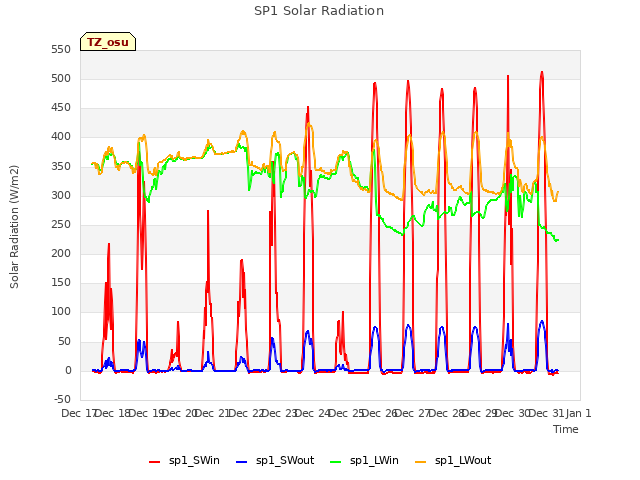Select the sp1_LWout legend label
This screenshot has width=640, height=480.
point(463,460)
